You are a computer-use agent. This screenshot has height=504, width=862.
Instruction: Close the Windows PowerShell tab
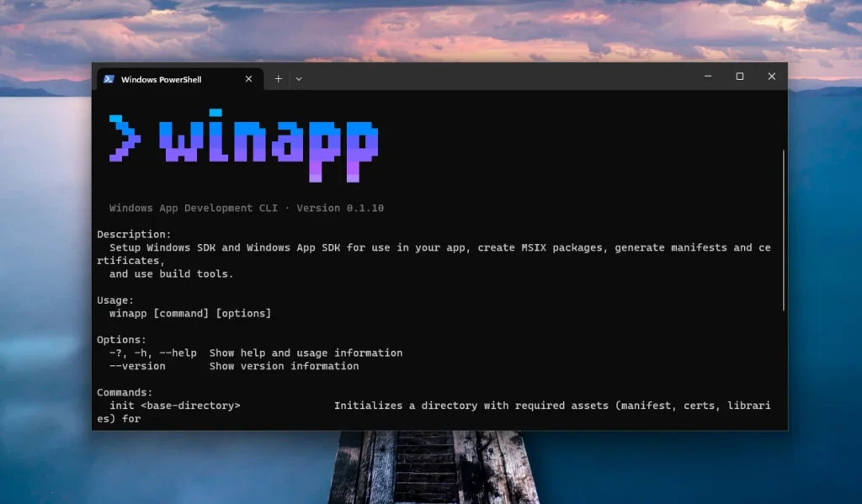click(247, 78)
